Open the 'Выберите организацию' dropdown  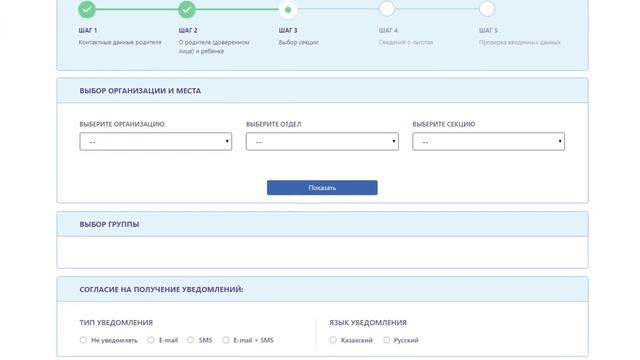156,142
